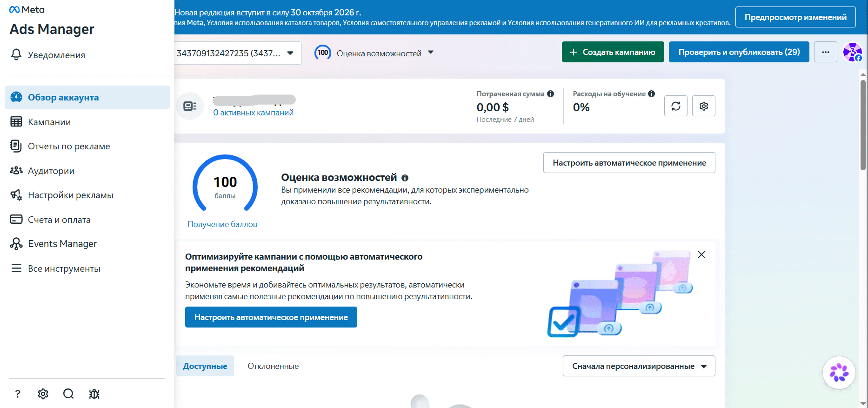Click the Счета и оплата card icon
The width and height of the screenshot is (868, 408).
pos(16,219)
